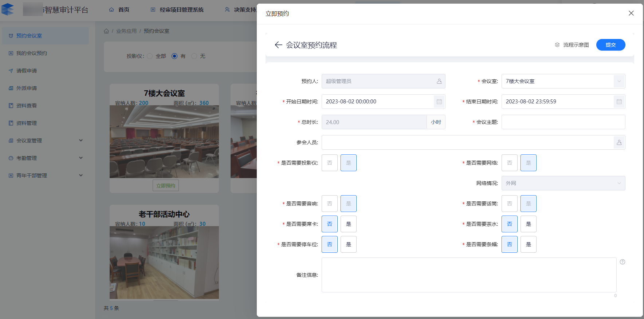This screenshot has width=644, height=319.
Task: Click the 提交 button
Action: tap(610, 45)
